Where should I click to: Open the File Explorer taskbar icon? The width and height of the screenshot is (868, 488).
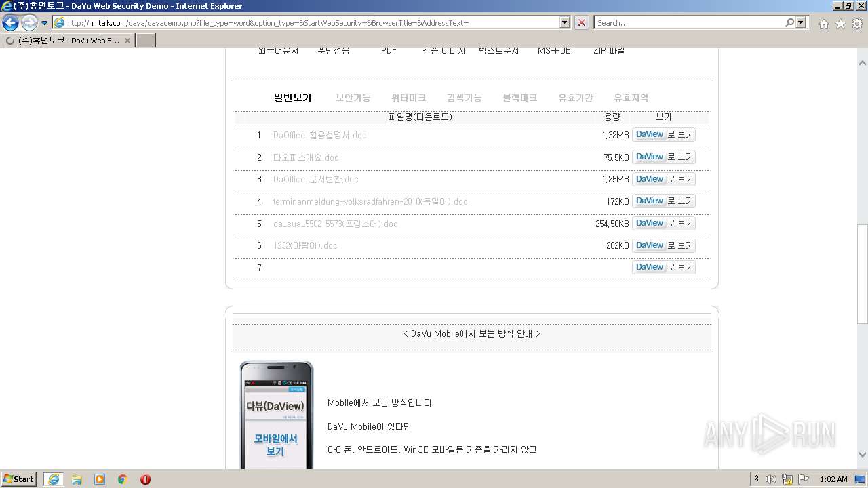tap(77, 479)
